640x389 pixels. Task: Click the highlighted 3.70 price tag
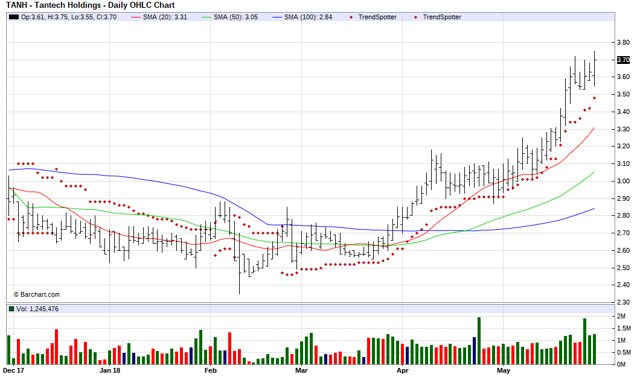click(623, 60)
